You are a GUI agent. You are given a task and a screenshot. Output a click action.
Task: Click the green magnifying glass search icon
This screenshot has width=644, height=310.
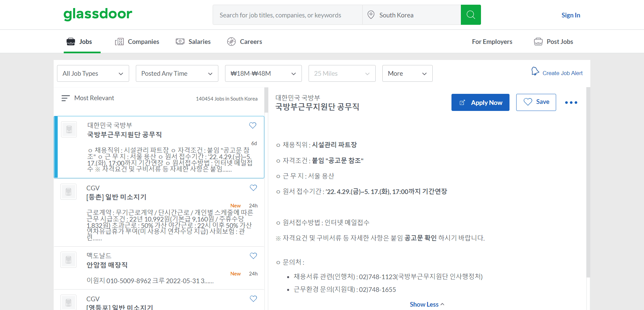(470, 15)
